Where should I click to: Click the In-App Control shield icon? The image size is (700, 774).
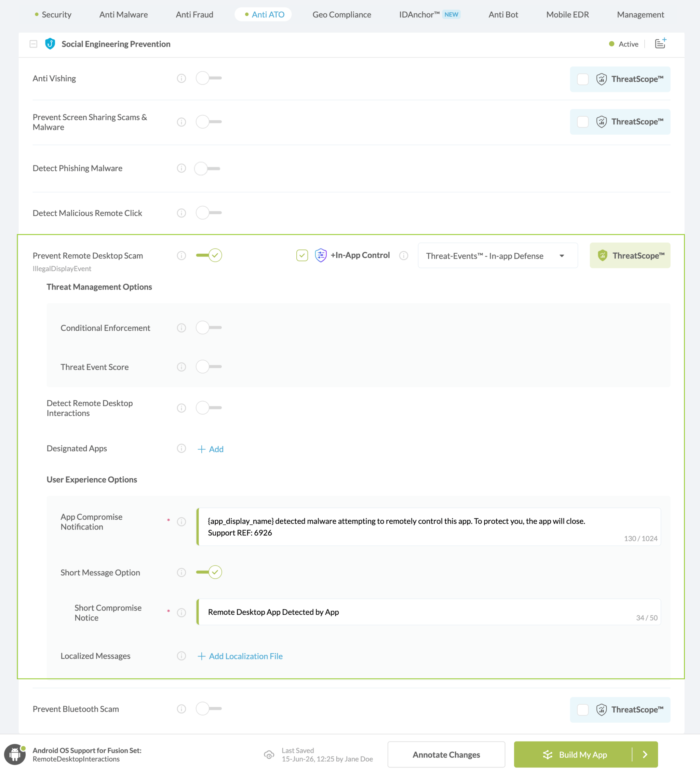(321, 255)
